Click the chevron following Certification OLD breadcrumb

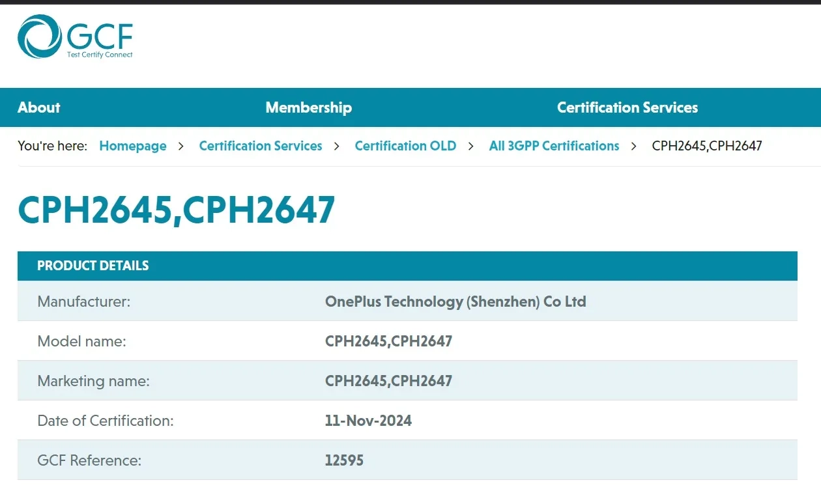click(470, 147)
